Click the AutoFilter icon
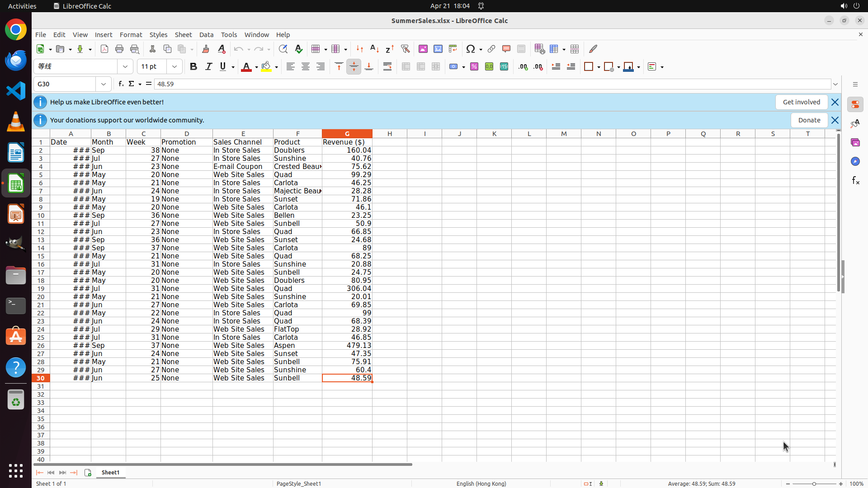This screenshot has width=868, height=488. point(405,49)
